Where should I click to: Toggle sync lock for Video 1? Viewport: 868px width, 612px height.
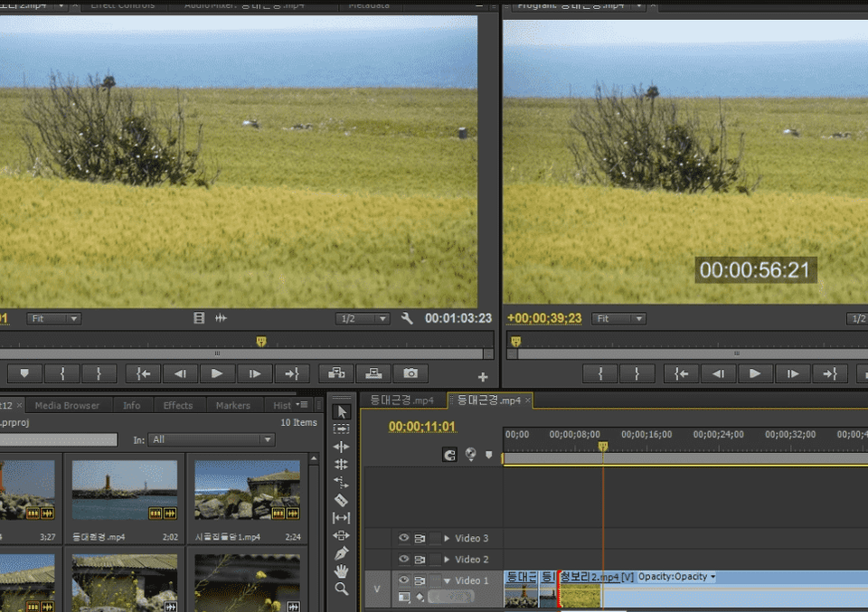[420, 579]
